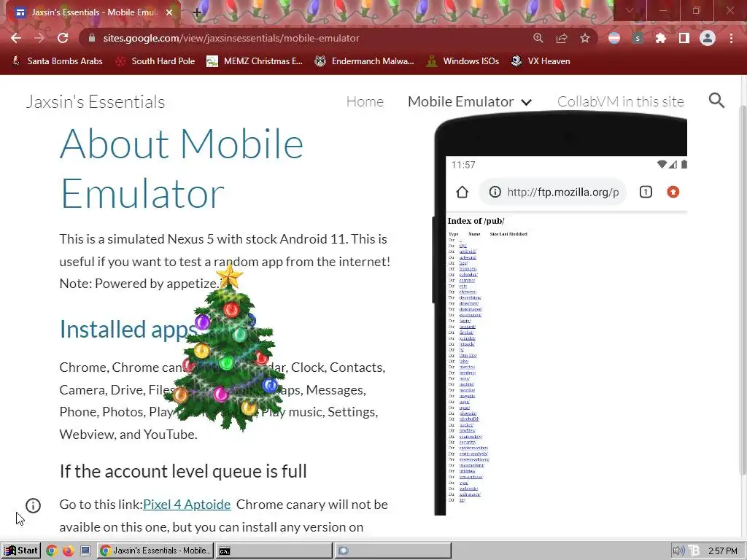This screenshot has height=560, width=747.
Task: Bookmark this tab with the star icon
Action: [585, 38]
